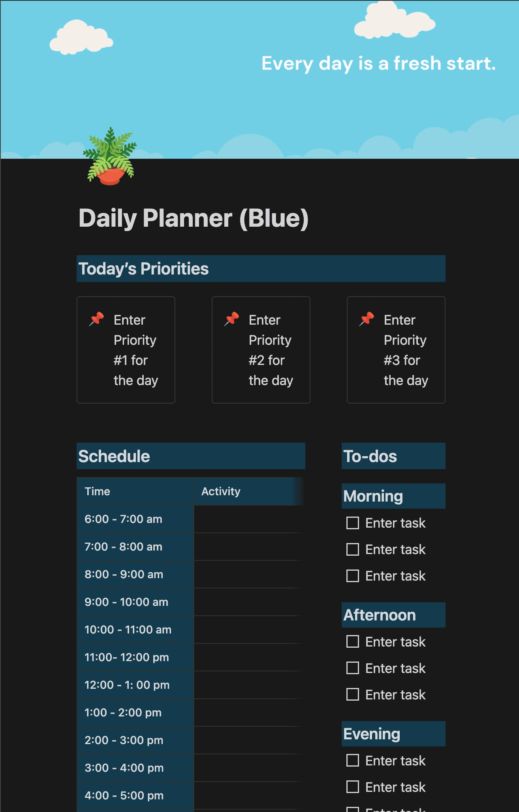Image resolution: width=519 pixels, height=812 pixels.
Task: Check the third Morning task checkbox
Action: point(352,576)
